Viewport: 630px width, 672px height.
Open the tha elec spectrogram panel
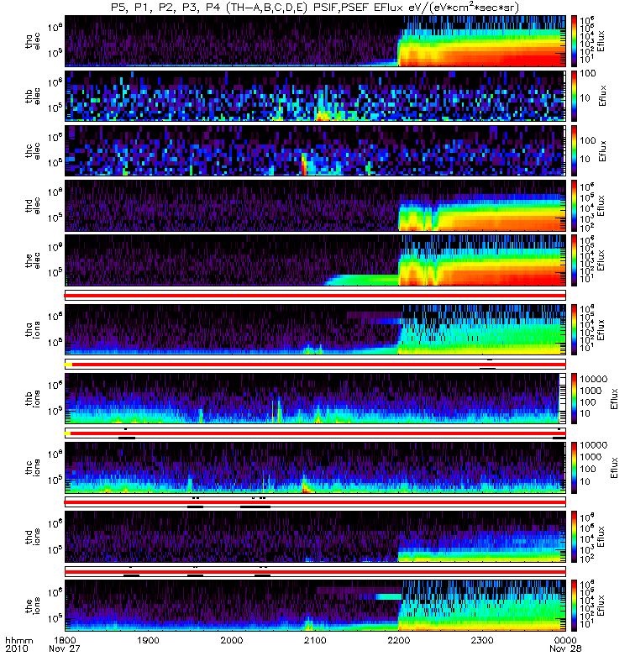(315, 41)
